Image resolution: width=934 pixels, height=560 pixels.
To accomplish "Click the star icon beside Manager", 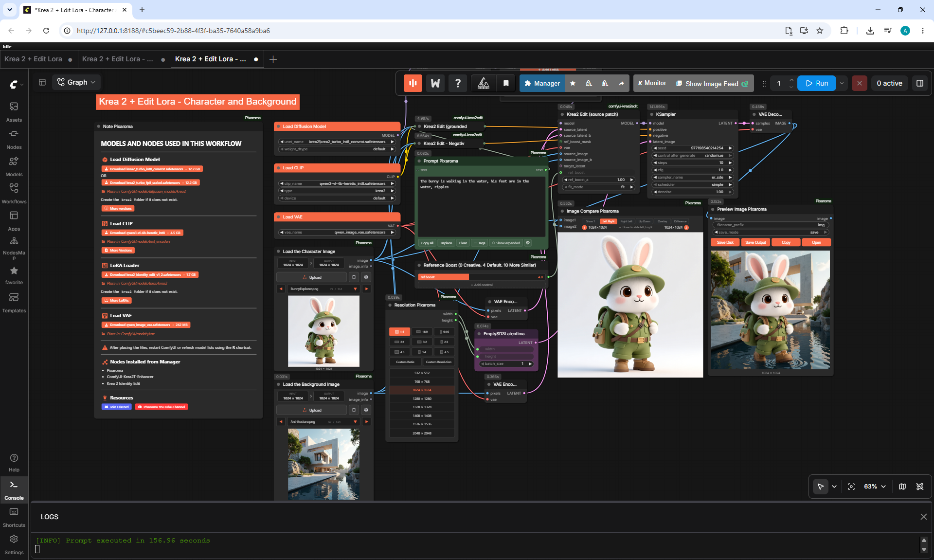I will (x=573, y=83).
